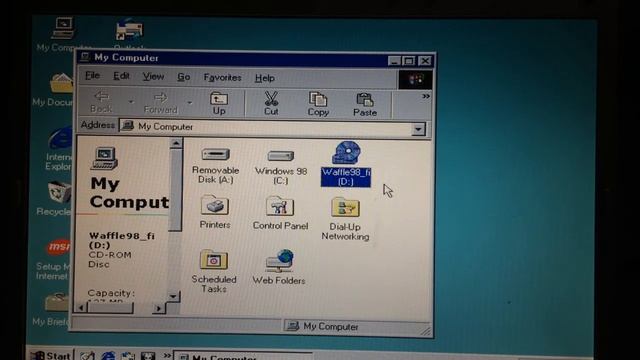This screenshot has width=640, height=360.
Task: Open the Edit menu
Action: click(121, 76)
